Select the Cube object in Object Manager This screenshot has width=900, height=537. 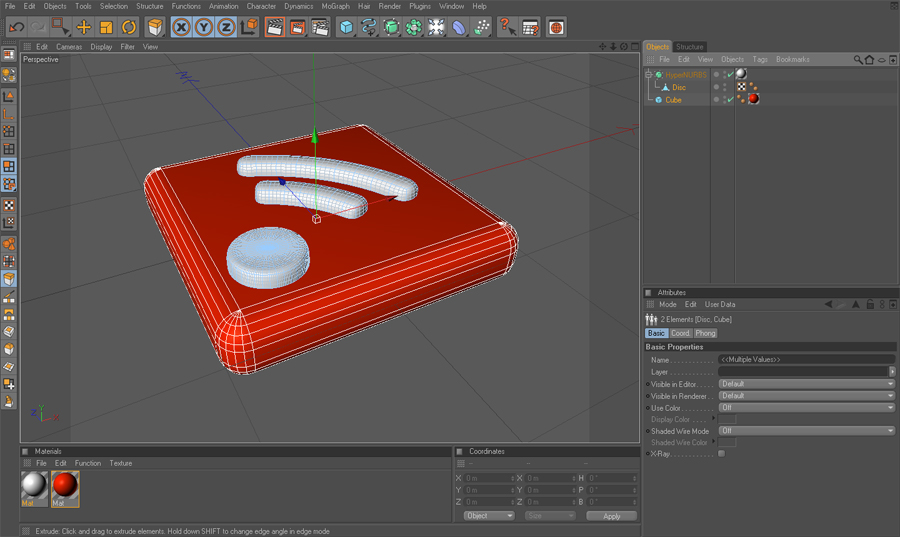[x=673, y=100]
